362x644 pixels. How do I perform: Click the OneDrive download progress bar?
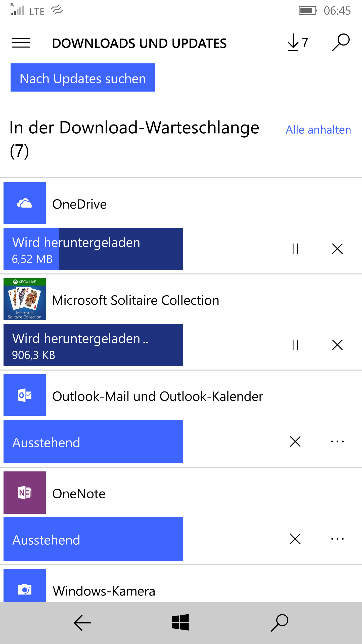pos(93,249)
